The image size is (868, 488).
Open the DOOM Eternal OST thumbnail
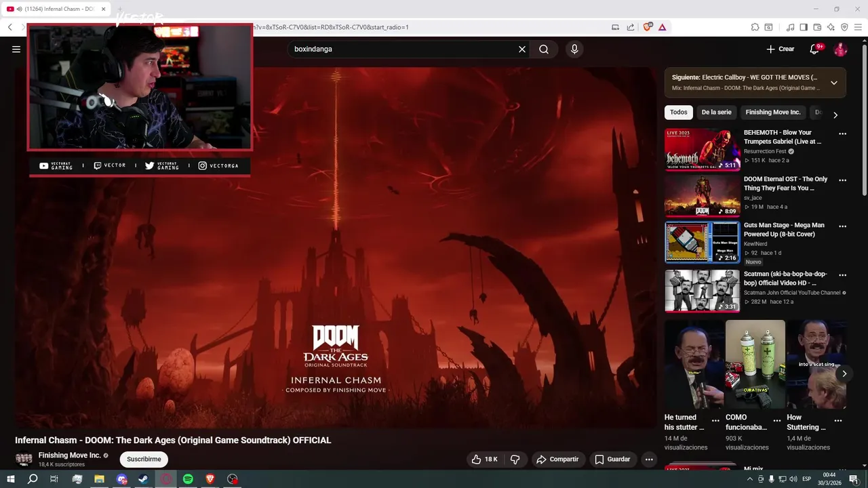(702, 196)
